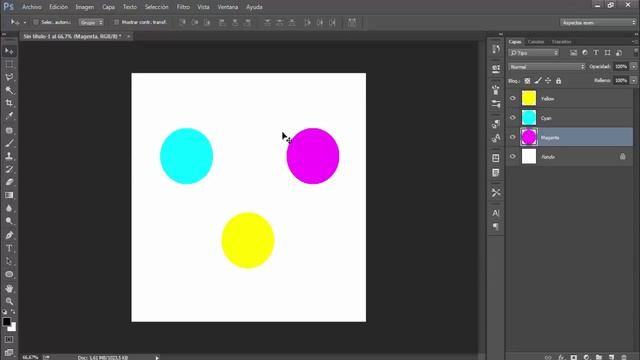Open the Archivo menu
Screen dimensions: 640x360
coord(31,7)
